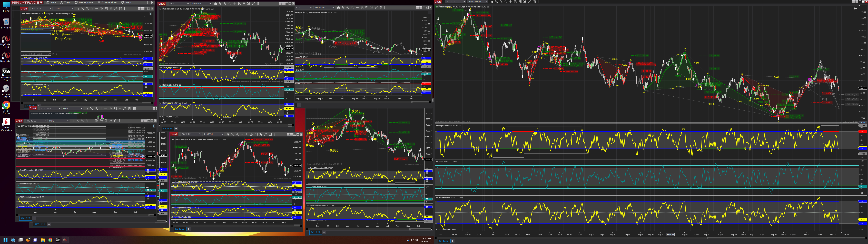Toggle Data Box on CL 12-22 chart
The width and height of the screenshot is (868, 244).
click(x=515, y=2)
